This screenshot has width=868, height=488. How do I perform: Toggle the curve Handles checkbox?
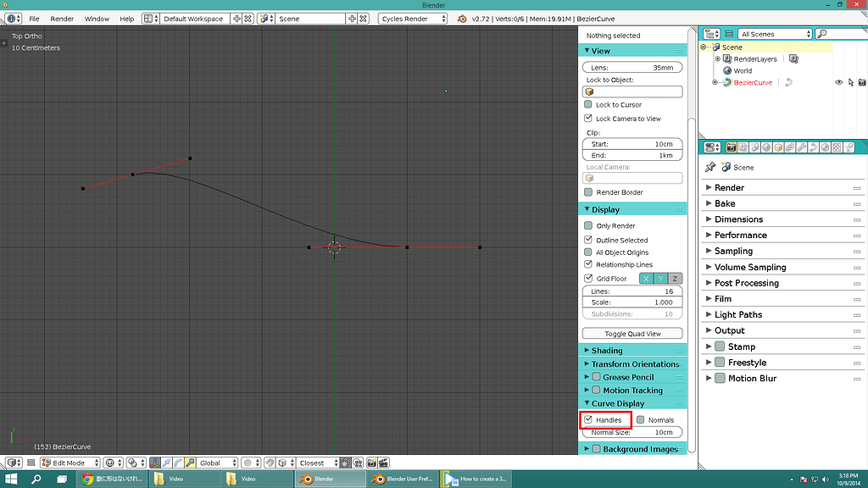tap(588, 420)
